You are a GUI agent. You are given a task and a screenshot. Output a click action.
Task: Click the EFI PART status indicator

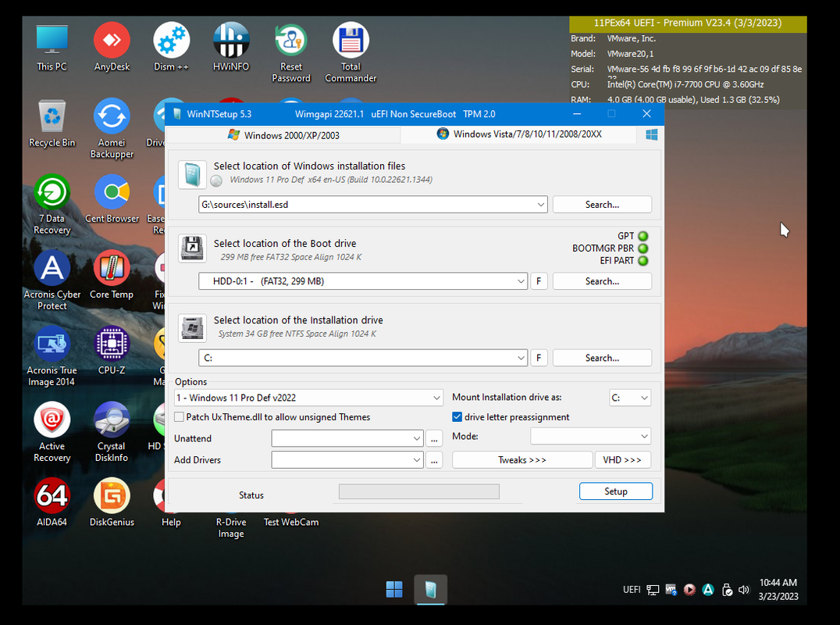pyautogui.click(x=643, y=260)
